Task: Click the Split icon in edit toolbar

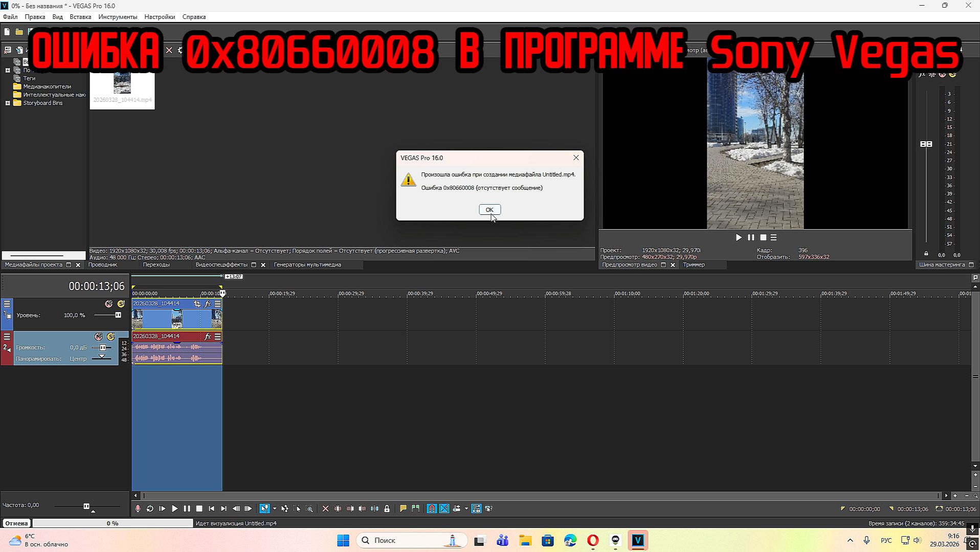Action: (x=374, y=509)
